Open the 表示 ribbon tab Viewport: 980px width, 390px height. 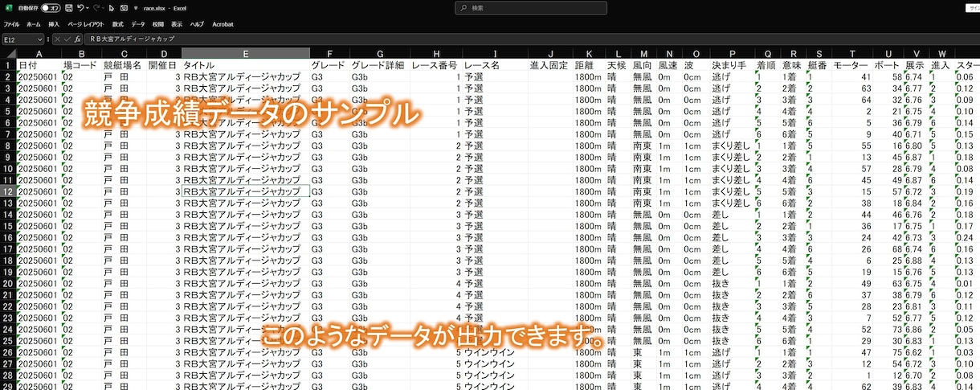pos(177,24)
